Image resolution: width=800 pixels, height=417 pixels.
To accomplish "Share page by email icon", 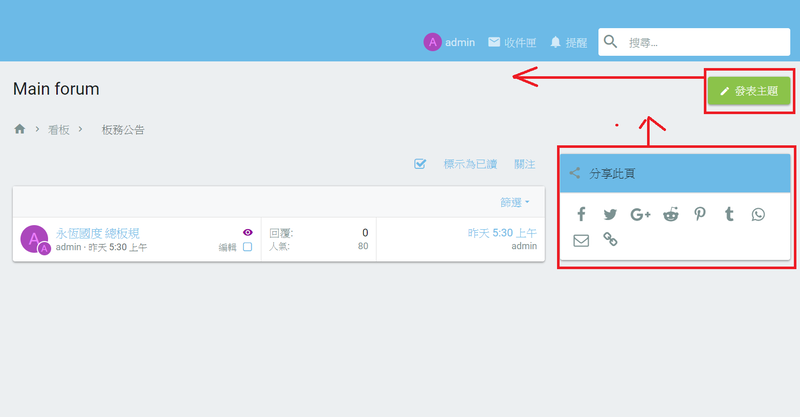I will (x=581, y=240).
